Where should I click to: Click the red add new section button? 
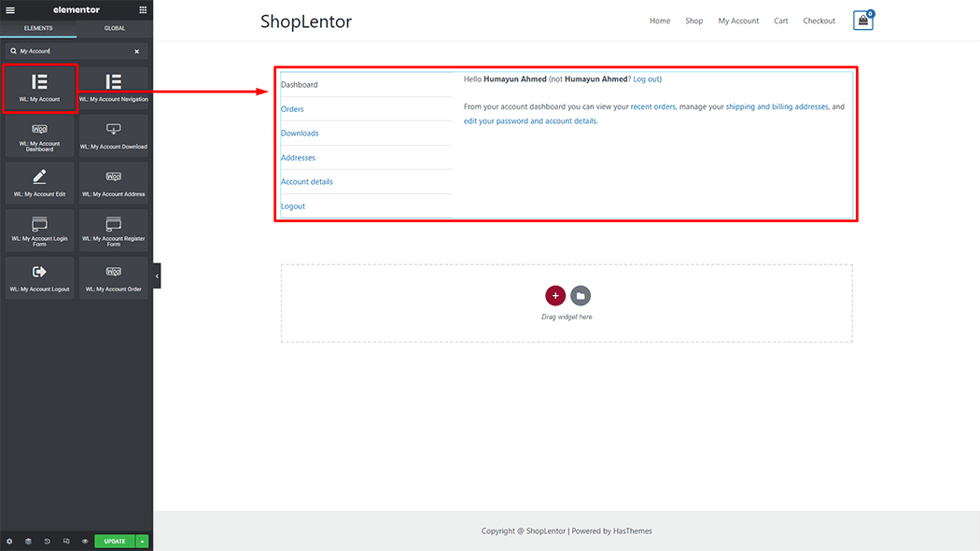pos(555,296)
